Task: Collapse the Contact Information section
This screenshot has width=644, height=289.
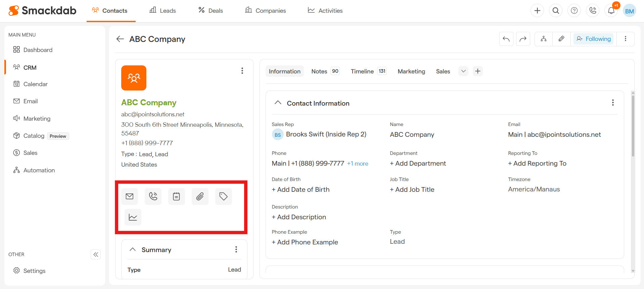Action: coord(278,103)
